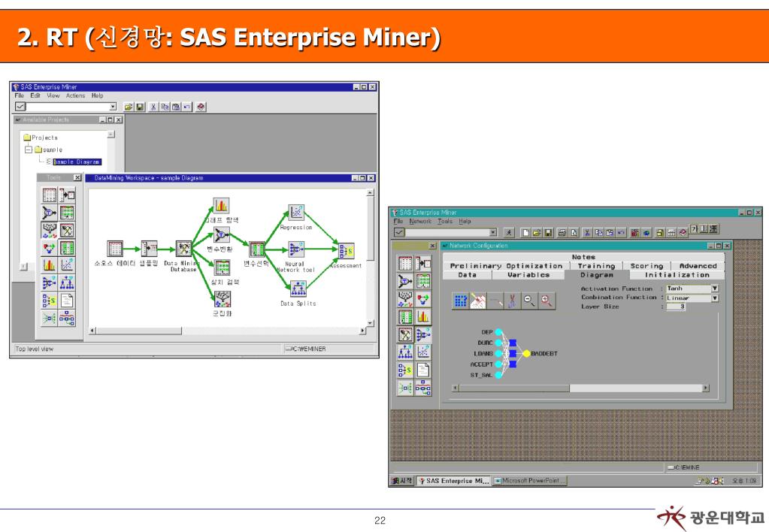Click the check mark button in left window toolbar

20,107
